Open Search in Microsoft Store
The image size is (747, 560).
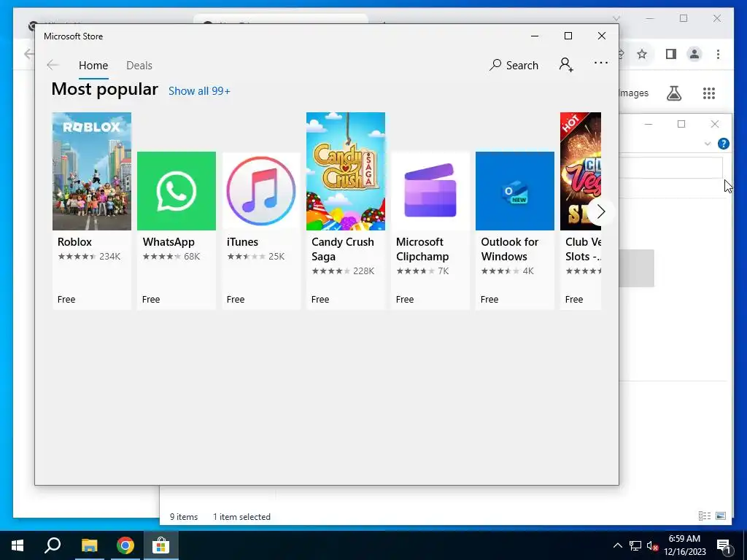(514, 65)
